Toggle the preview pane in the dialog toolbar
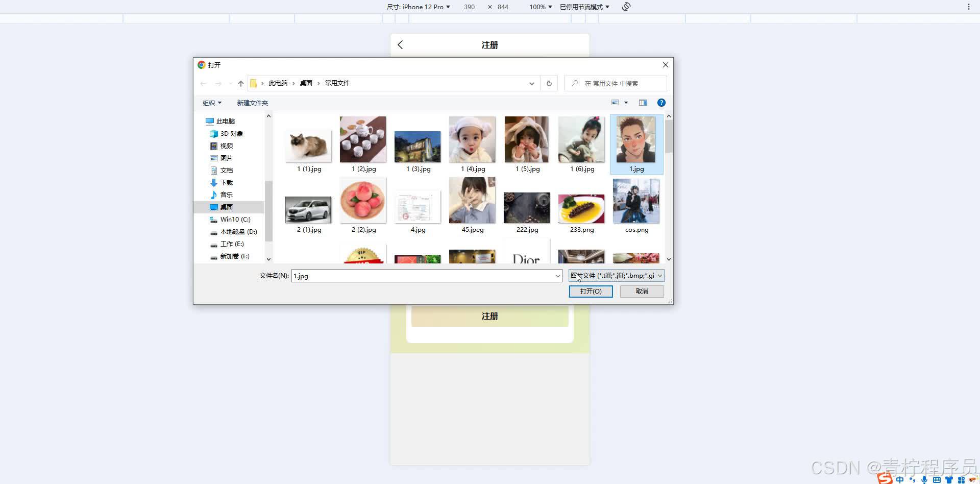Screen dimensions: 980x484 tap(643, 103)
